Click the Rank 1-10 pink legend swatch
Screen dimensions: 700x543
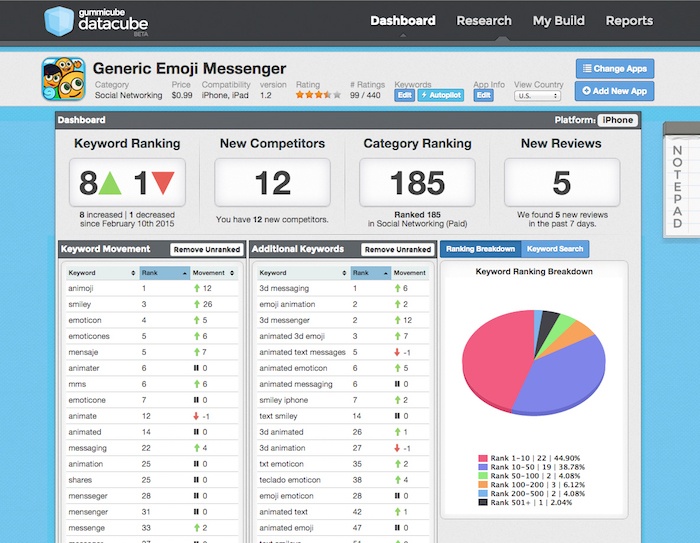483,458
